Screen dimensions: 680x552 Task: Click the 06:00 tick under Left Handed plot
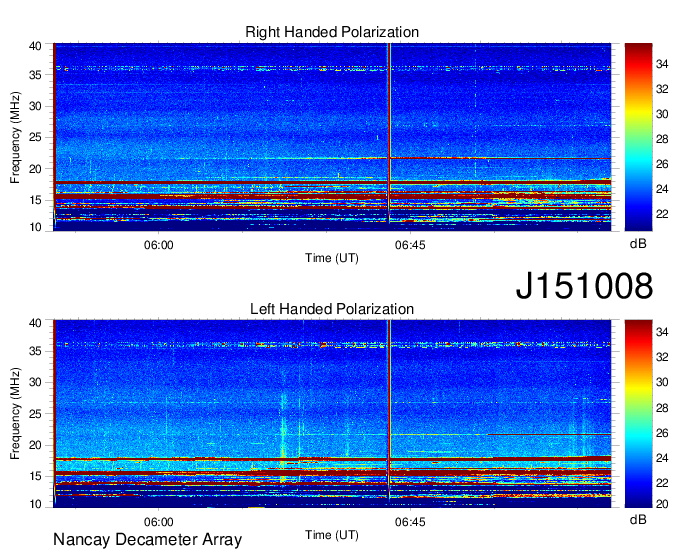[x=159, y=522]
